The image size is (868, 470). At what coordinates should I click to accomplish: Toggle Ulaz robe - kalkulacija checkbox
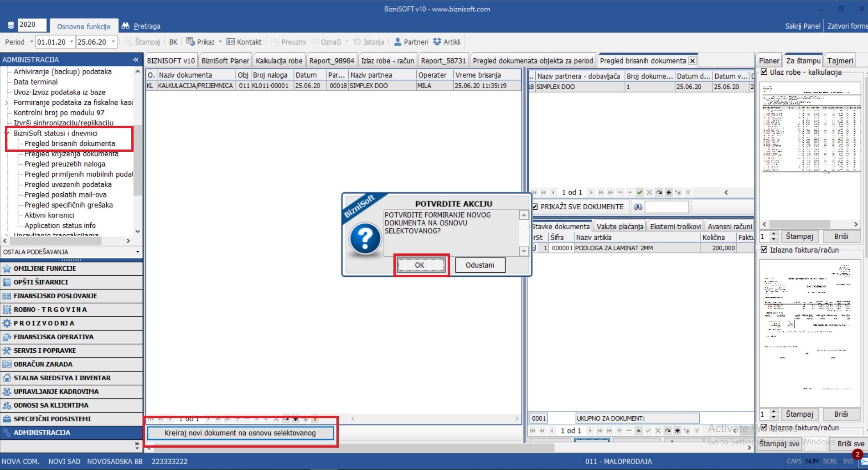click(x=764, y=72)
